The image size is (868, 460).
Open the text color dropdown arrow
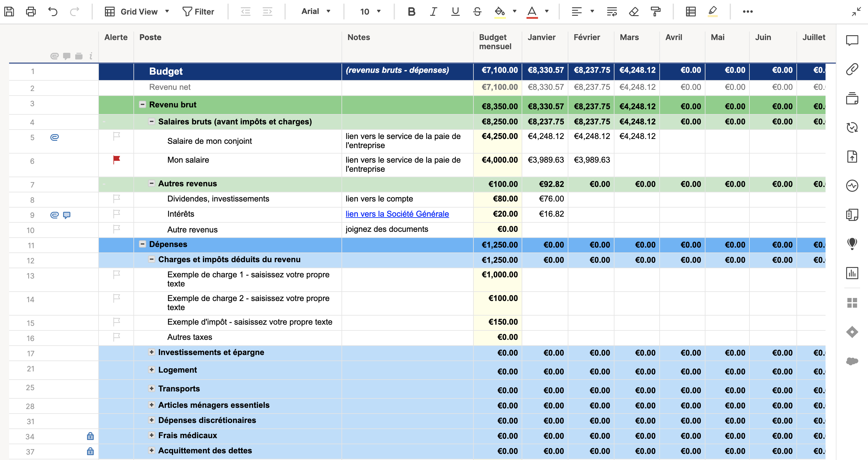547,12
